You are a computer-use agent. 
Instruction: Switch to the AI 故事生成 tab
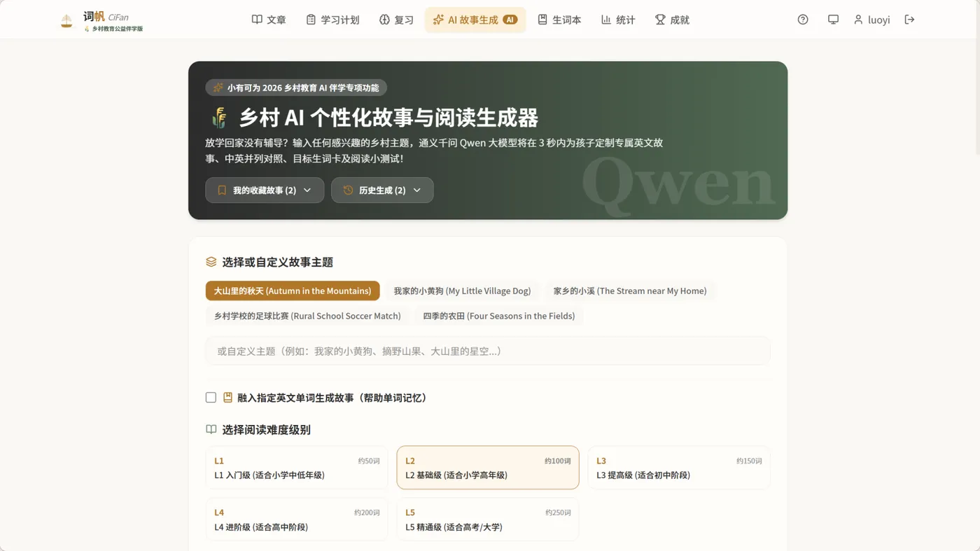475,20
